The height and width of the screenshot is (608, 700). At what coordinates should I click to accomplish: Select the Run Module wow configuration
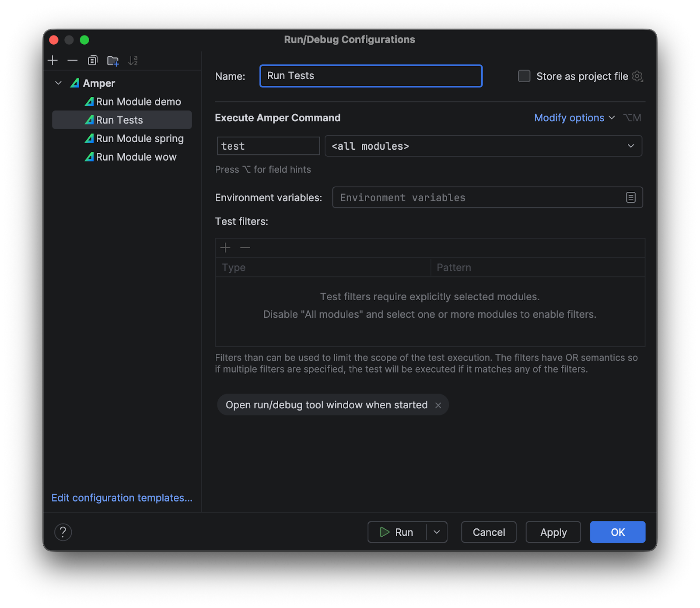tap(136, 157)
